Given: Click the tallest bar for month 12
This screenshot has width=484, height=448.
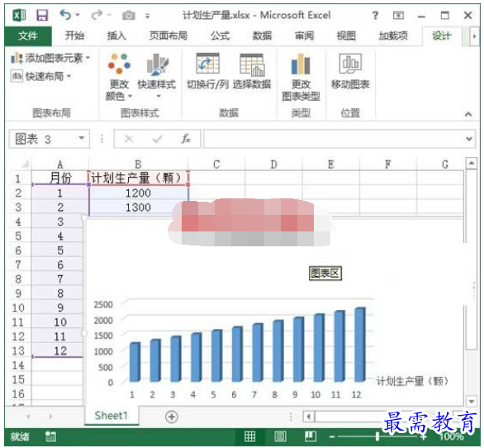Looking at the screenshot, I should [x=360, y=345].
